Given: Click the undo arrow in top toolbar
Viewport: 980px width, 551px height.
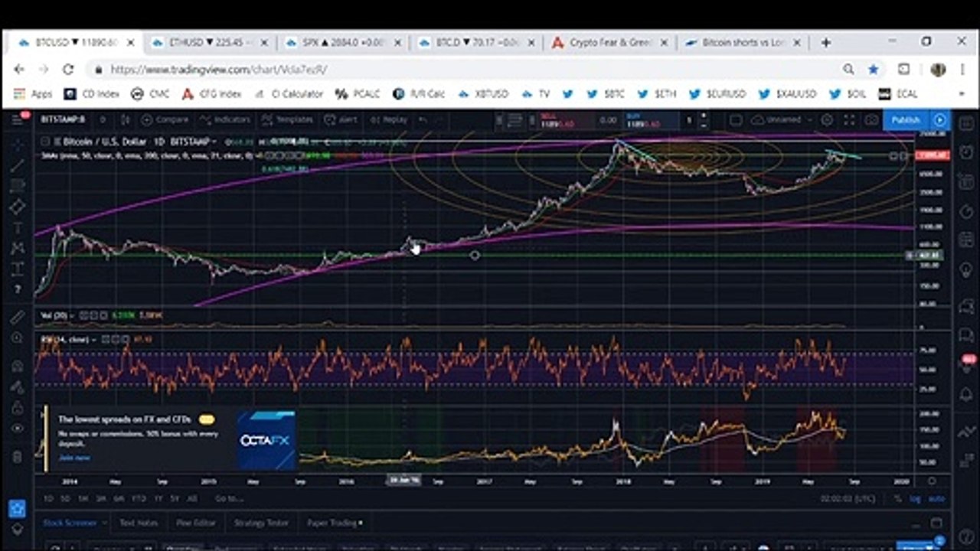Looking at the screenshot, I should tap(422, 120).
